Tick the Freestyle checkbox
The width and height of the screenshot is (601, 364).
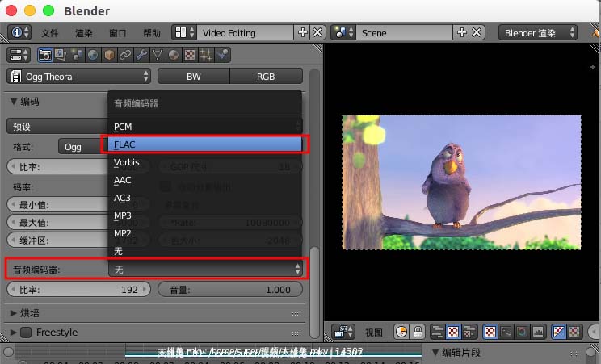(26, 333)
